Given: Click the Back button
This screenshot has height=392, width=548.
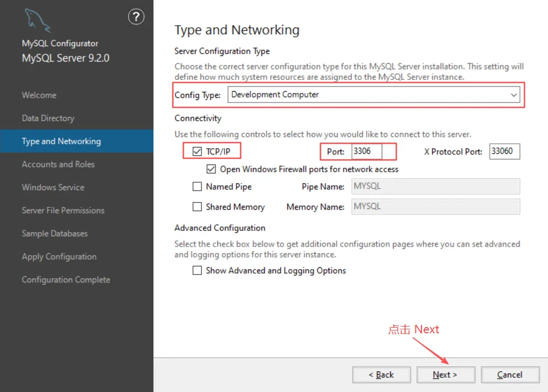Looking at the screenshot, I should (381, 375).
